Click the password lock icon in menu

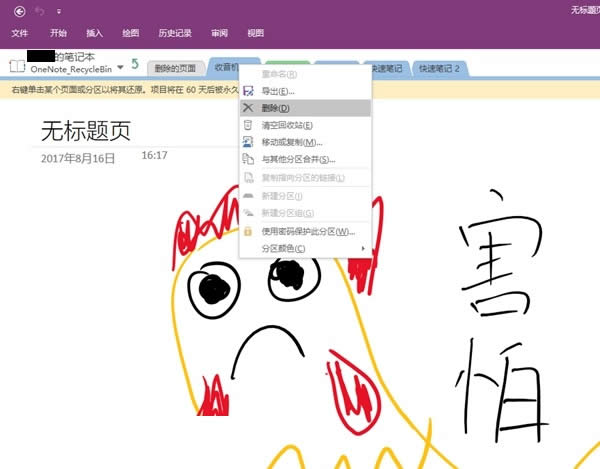click(248, 231)
